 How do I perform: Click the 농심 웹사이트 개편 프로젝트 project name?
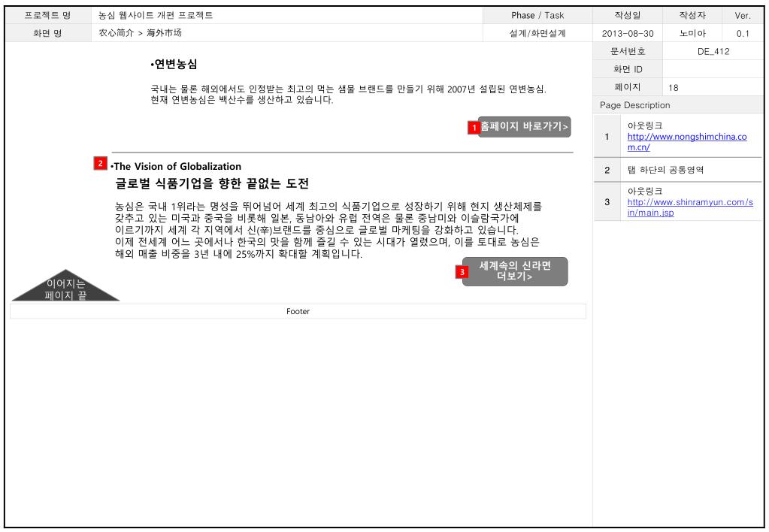(156, 15)
